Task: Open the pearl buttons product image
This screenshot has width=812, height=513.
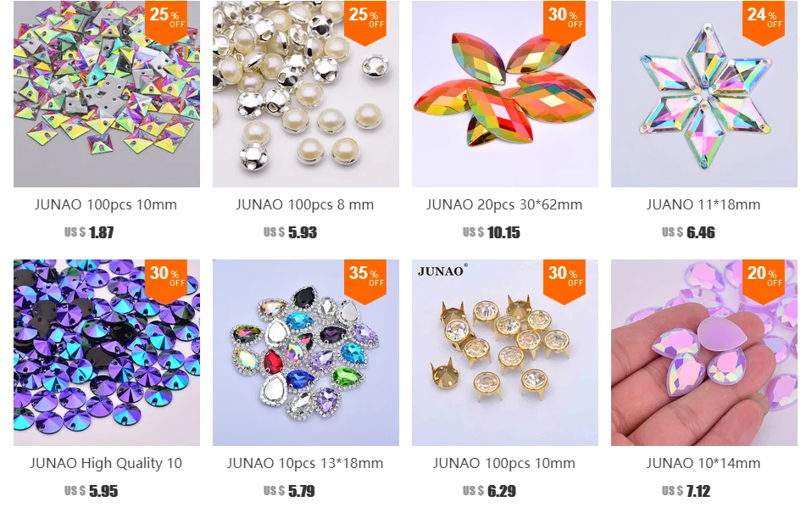Action: 305,94
